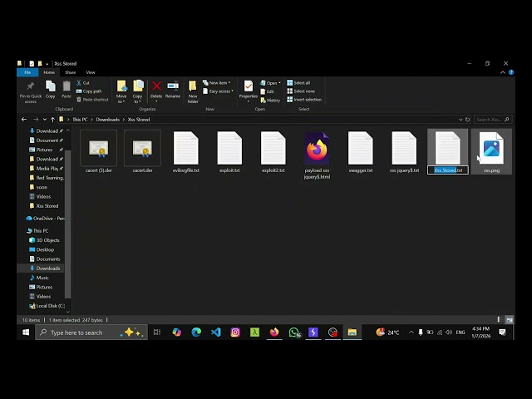This screenshot has height=399, width=532.
Task: Select the exploit2.txt file
Action: pos(273,151)
